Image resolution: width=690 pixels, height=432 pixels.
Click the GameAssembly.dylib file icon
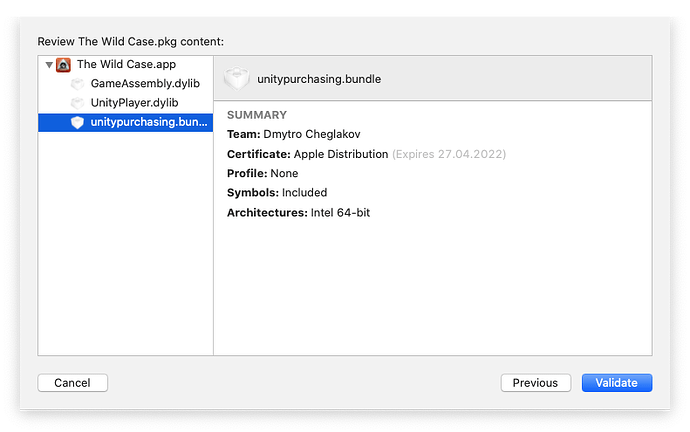click(x=78, y=84)
